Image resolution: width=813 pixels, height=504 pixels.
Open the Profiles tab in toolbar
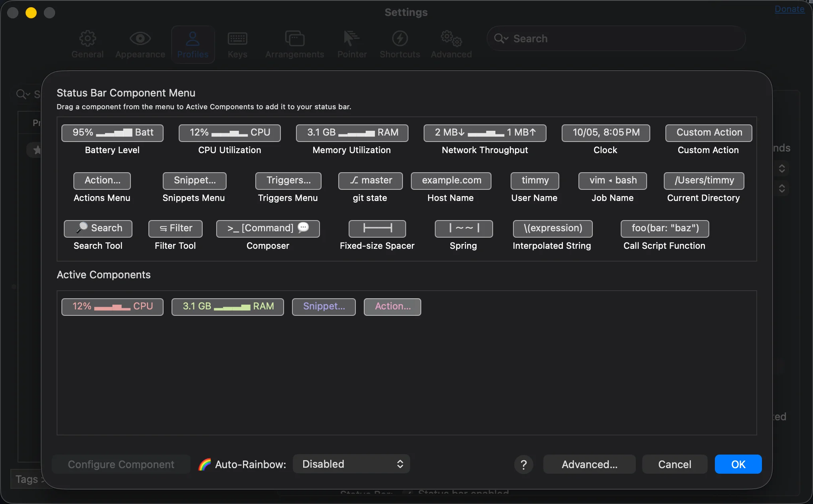[193, 45]
